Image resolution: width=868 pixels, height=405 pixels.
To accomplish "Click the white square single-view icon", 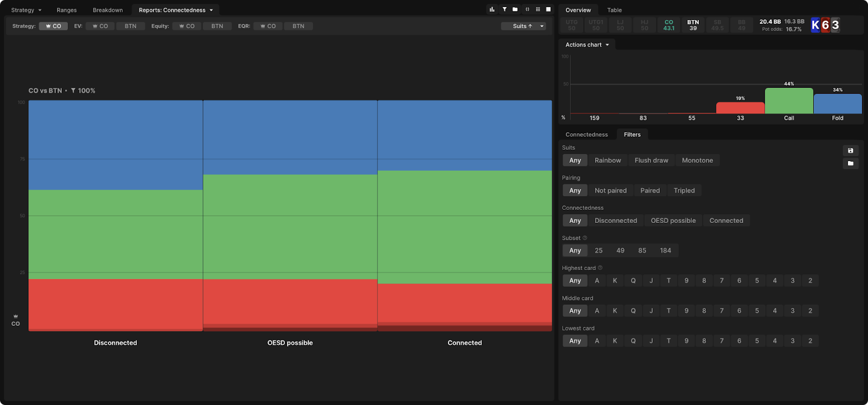I will (548, 9).
